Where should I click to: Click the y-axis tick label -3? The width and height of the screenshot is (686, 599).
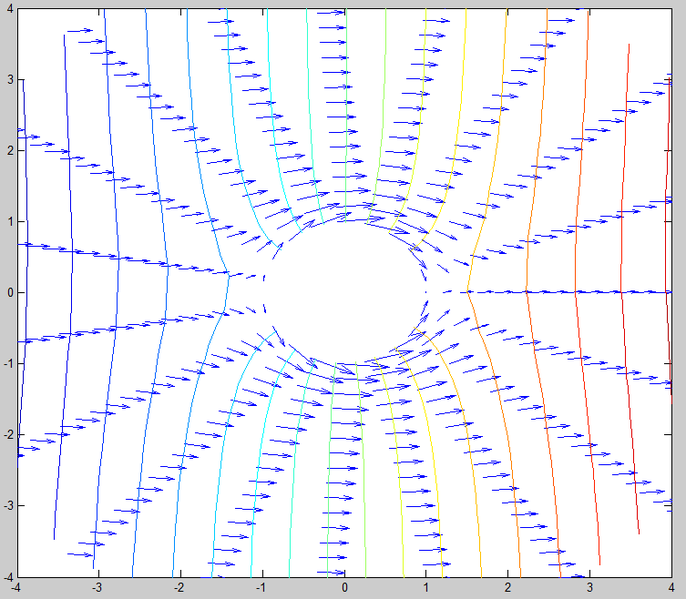(9, 506)
